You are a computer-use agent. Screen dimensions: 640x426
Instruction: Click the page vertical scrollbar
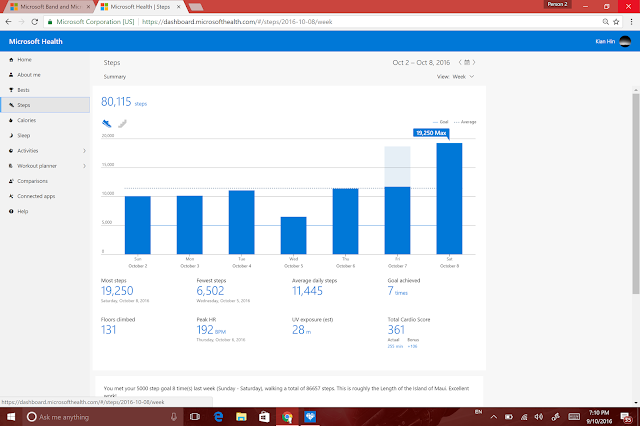point(636,194)
